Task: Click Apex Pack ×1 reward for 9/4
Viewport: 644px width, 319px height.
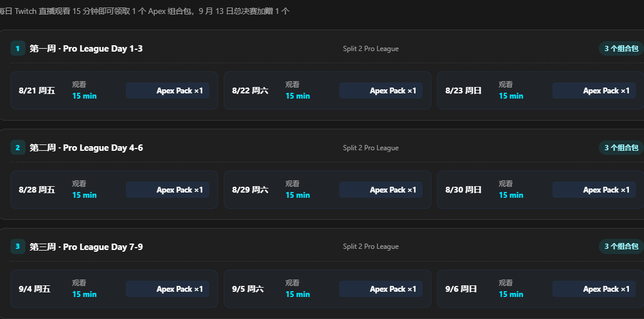Action: 168,289
